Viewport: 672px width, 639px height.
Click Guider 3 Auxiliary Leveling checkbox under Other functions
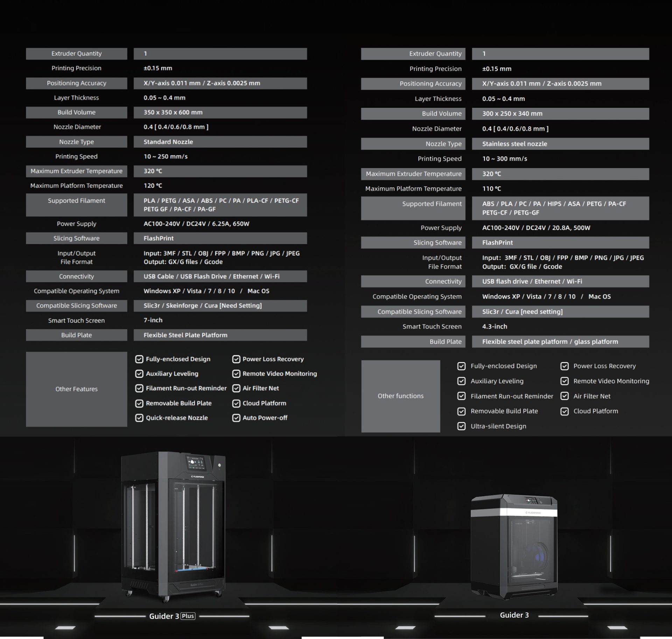tap(462, 381)
